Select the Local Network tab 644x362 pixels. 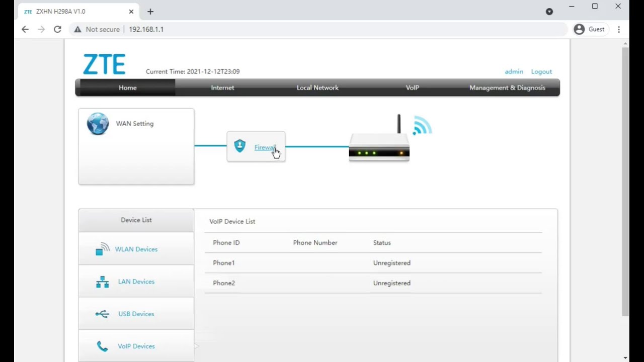pos(317,87)
